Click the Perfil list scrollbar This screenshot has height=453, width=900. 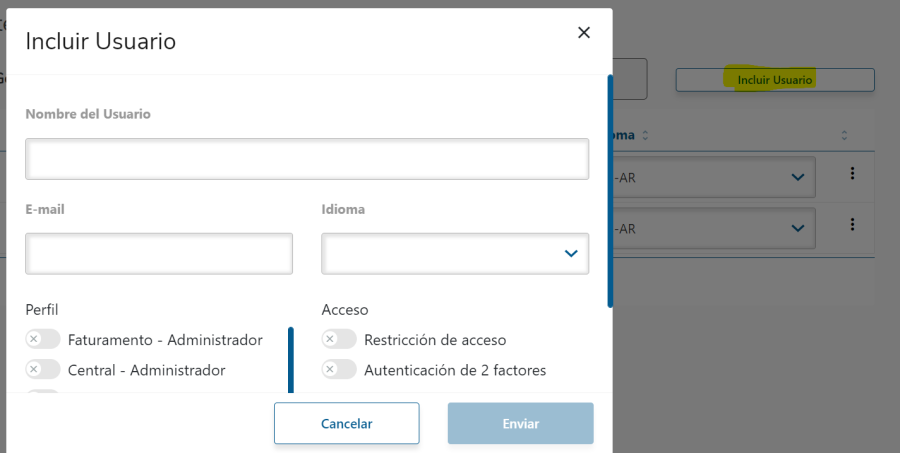[290, 360]
